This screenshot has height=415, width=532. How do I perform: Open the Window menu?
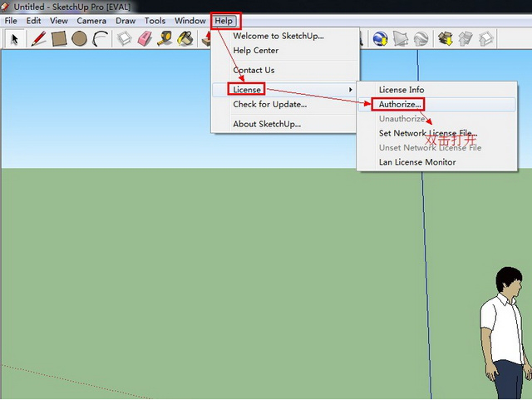190,21
